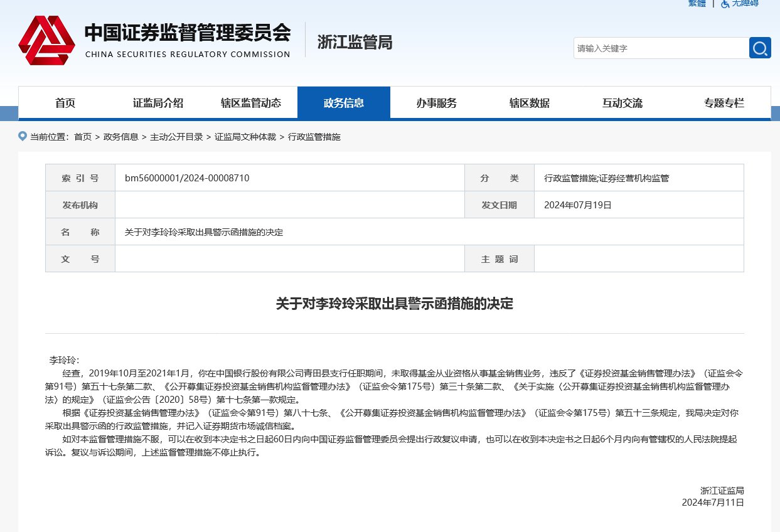
Task: Click category value 行政监管措施;证券经营机构监管
Action: point(607,178)
